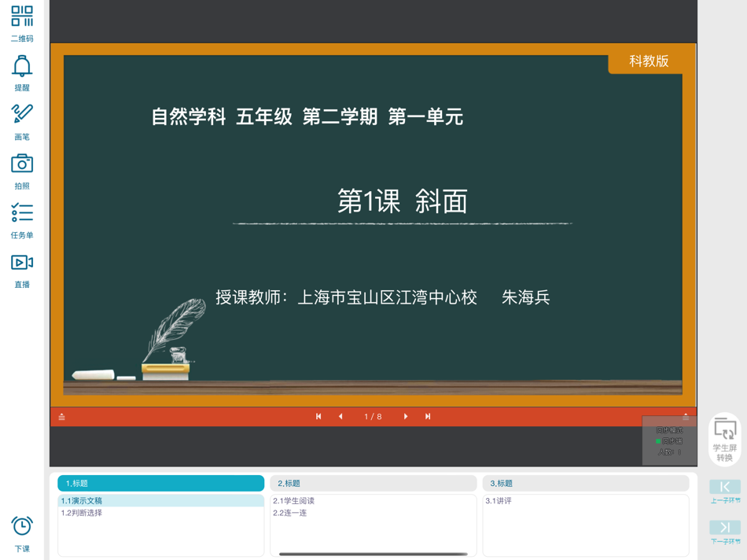Image resolution: width=747 pixels, height=560 pixels.
Task: Select the 1.标题 section tab
Action: tap(161, 483)
